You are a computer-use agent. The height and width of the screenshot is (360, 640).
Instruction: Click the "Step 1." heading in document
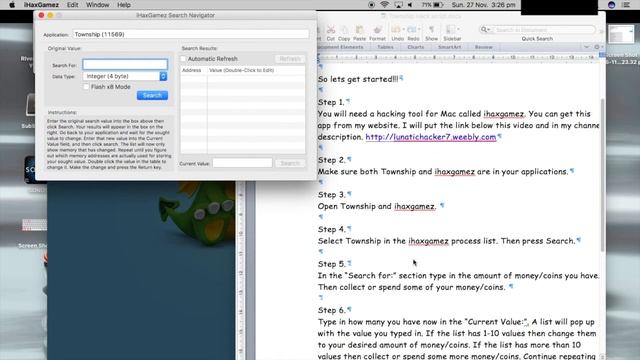[331, 102]
